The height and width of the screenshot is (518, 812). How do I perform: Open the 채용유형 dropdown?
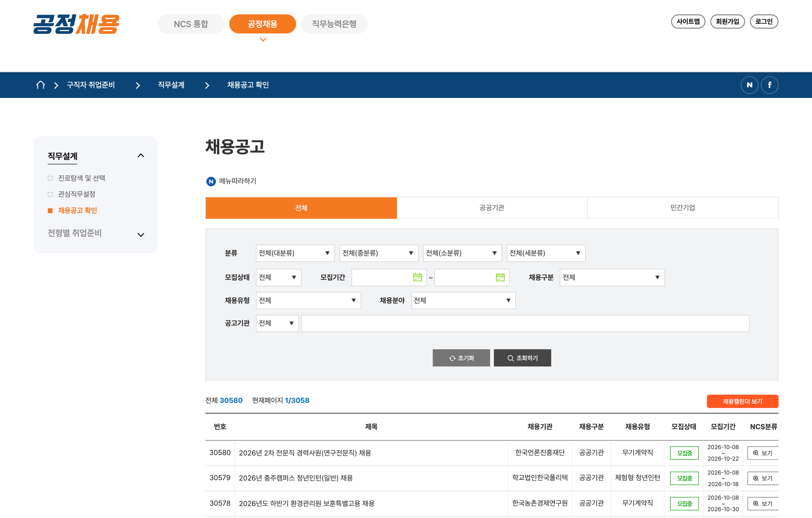pos(308,301)
